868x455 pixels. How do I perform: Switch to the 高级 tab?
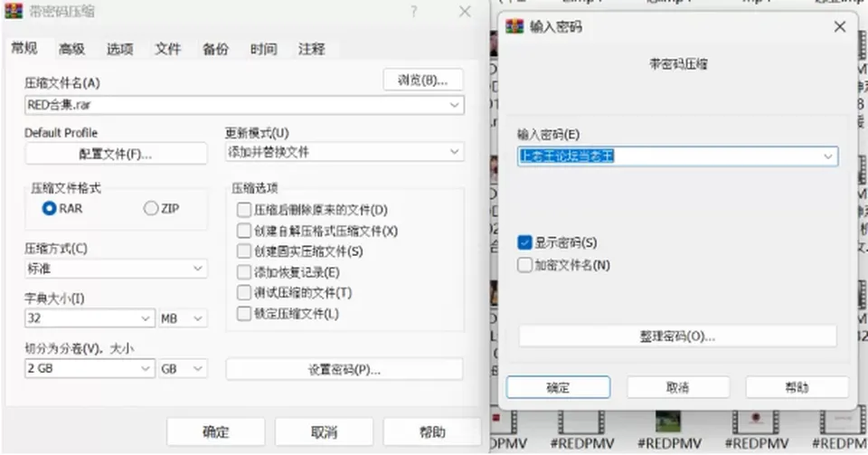(x=72, y=49)
